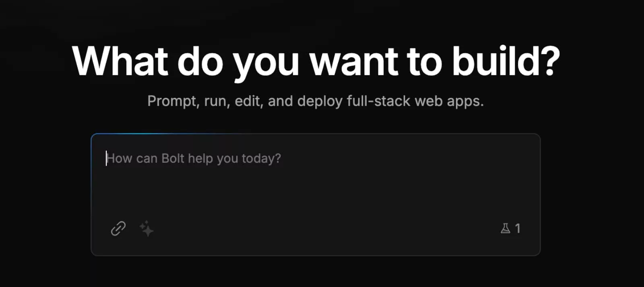Click the word 'build?' in the headline
This screenshot has width=644, height=287.
[x=506, y=61]
